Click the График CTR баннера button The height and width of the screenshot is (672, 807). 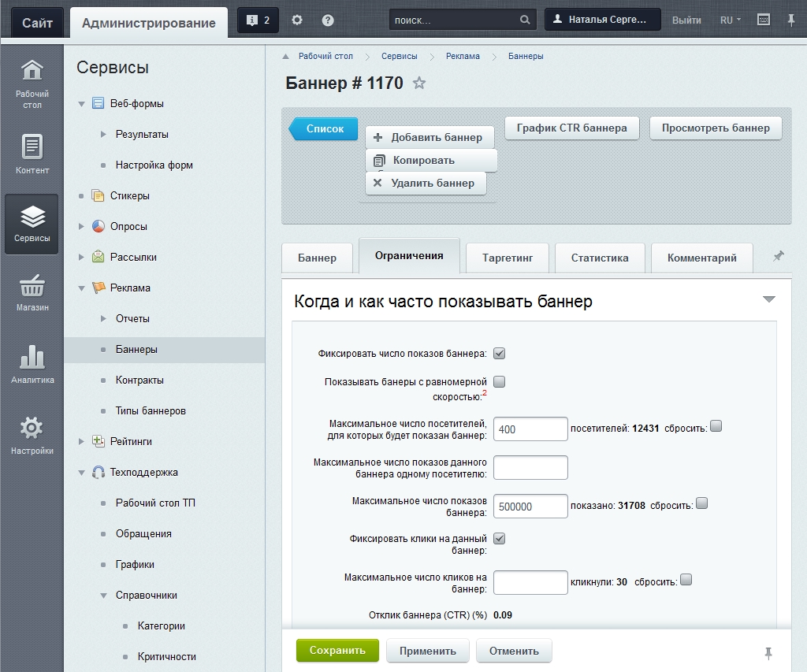[x=571, y=128]
